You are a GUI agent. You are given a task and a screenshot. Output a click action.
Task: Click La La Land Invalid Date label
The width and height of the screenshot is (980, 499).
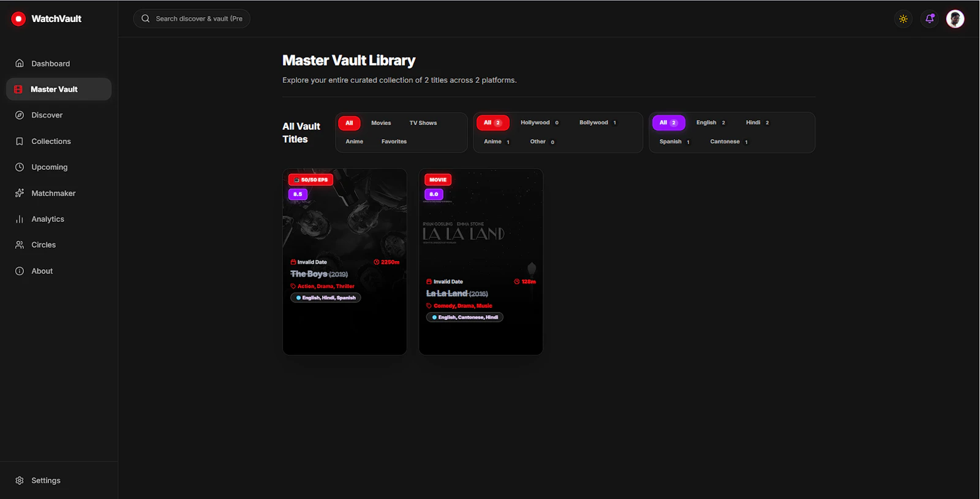pos(445,282)
